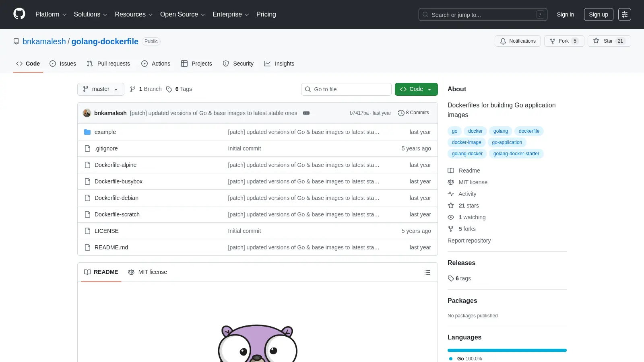This screenshot has height=362, width=644.
Task: Open the Report repository link
Action: pyautogui.click(x=469, y=241)
